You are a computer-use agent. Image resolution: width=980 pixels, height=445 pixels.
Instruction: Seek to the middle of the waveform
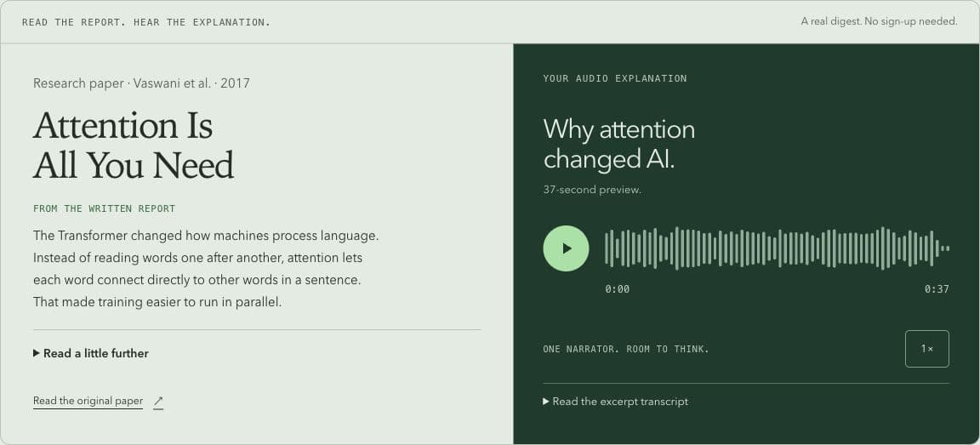(x=777, y=248)
